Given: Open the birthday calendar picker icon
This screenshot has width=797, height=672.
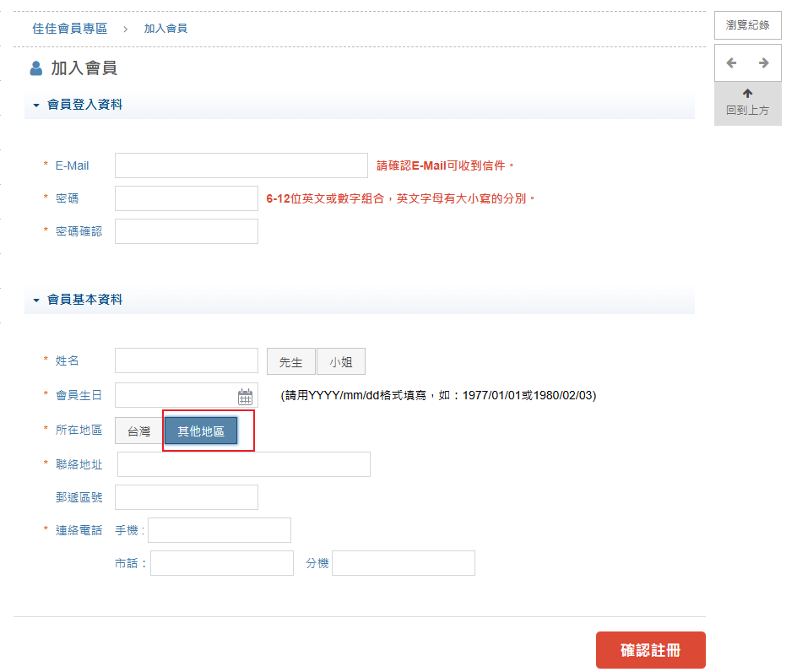Looking at the screenshot, I should click(247, 393).
